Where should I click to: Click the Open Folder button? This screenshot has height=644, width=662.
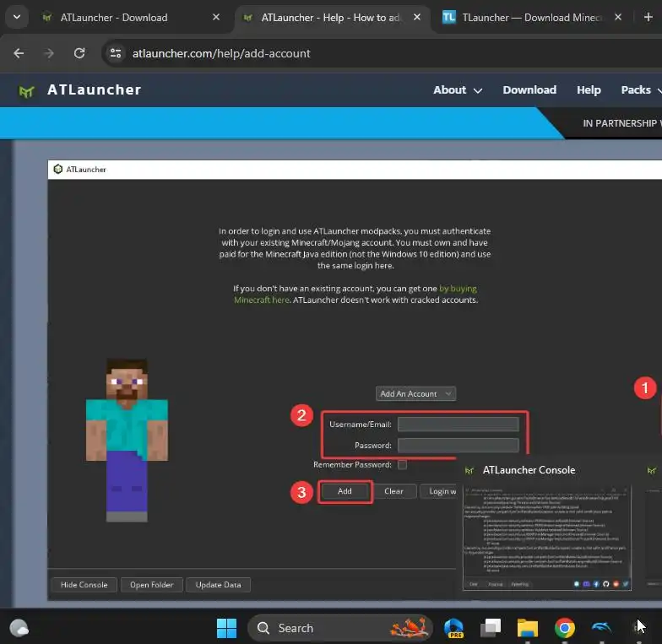152,585
